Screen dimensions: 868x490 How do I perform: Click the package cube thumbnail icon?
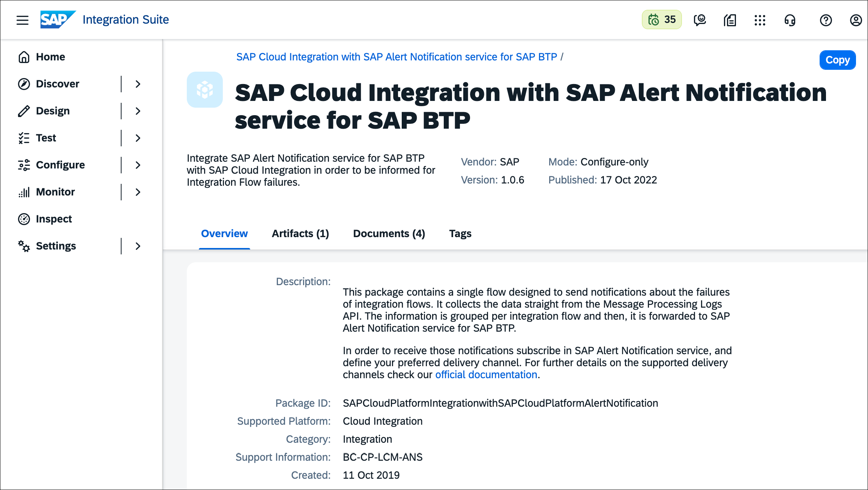point(205,90)
